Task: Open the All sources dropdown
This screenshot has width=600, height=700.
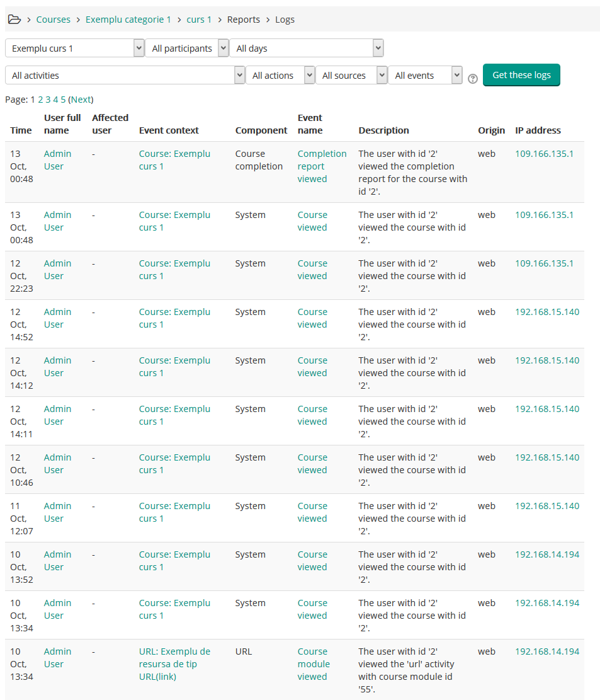Action: [x=351, y=75]
